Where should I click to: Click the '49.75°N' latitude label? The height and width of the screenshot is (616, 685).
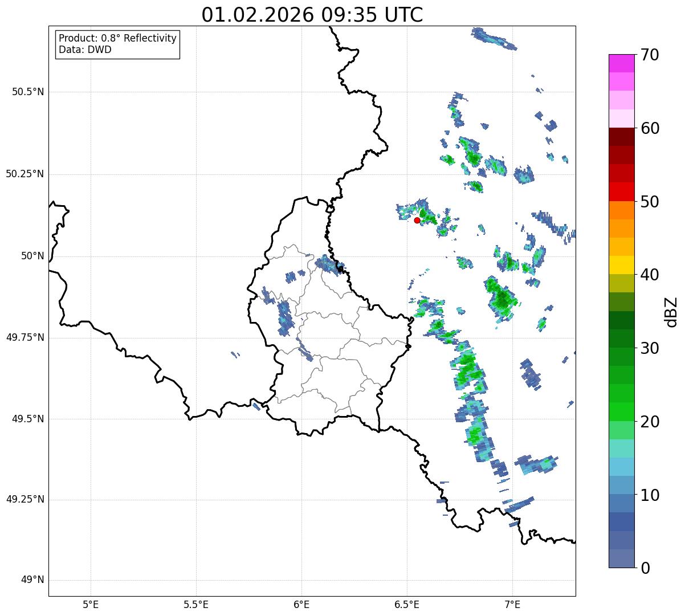coord(25,337)
